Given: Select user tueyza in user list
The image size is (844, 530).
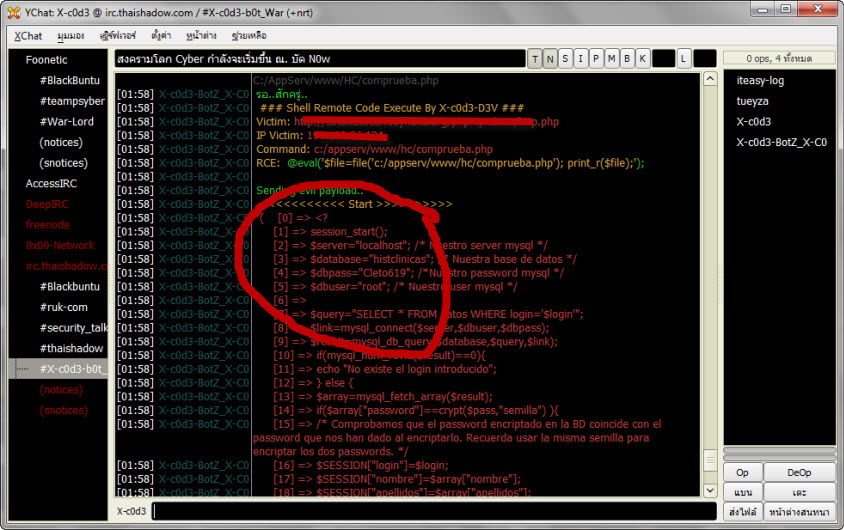Looking at the screenshot, I should coord(752,101).
